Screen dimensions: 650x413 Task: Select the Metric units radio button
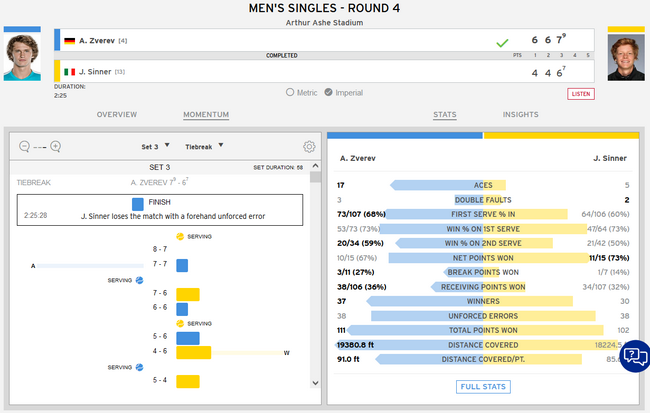pyautogui.click(x=288, y=93)
